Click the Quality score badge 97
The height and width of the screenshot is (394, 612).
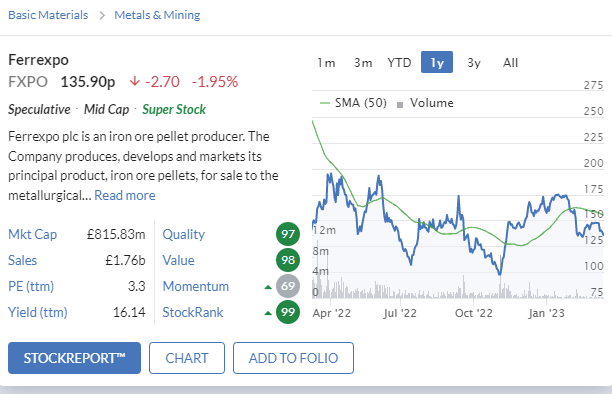[288, 234]
